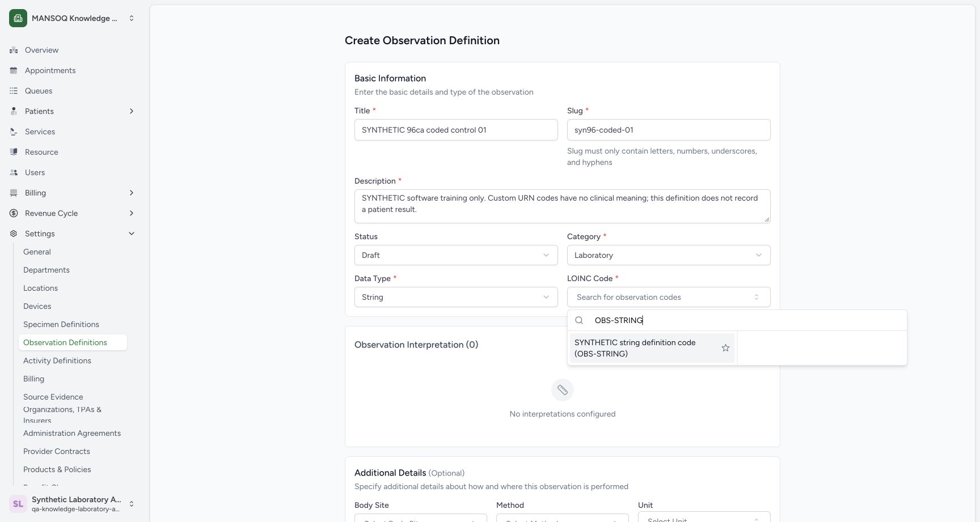This screenshot has width=980, height=522.
Task: Click the Users group icon
Action: point(14,172)
